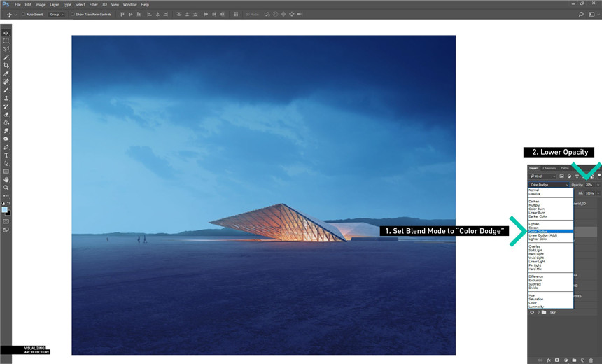
Task: Select the Brush tool
Action: [x=6, y=90]
